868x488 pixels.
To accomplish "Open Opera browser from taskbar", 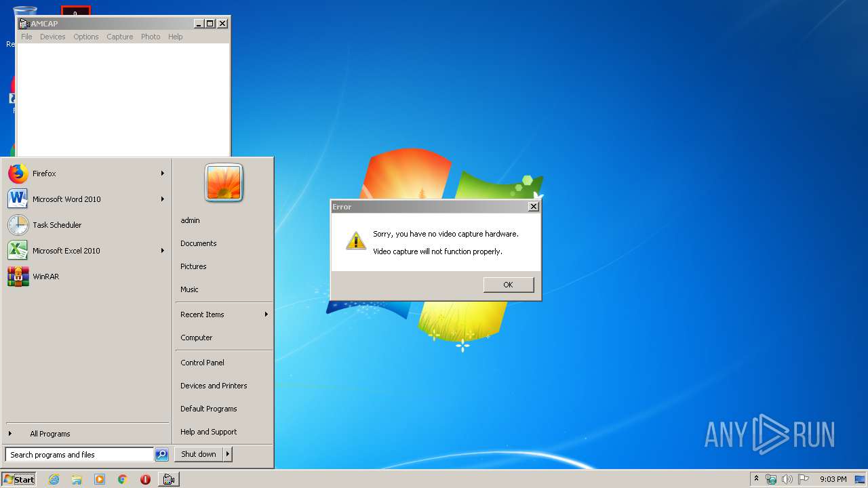I will [x=145, y=479].
